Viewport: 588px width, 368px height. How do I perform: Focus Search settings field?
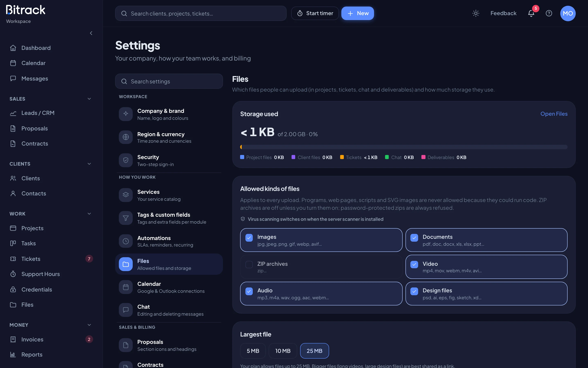[x=169, y=81]
